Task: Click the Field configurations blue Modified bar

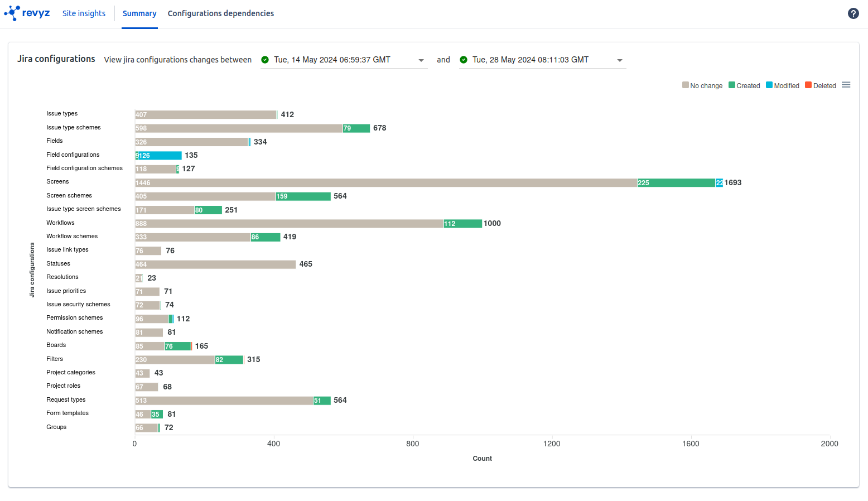Action: (x=160, y=156)
